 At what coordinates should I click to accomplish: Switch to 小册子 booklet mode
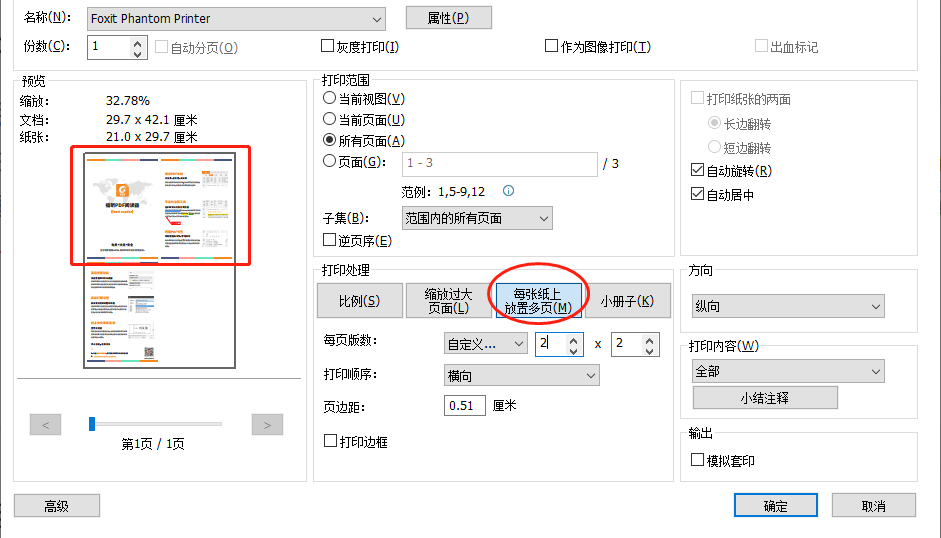tap(627, 300)
